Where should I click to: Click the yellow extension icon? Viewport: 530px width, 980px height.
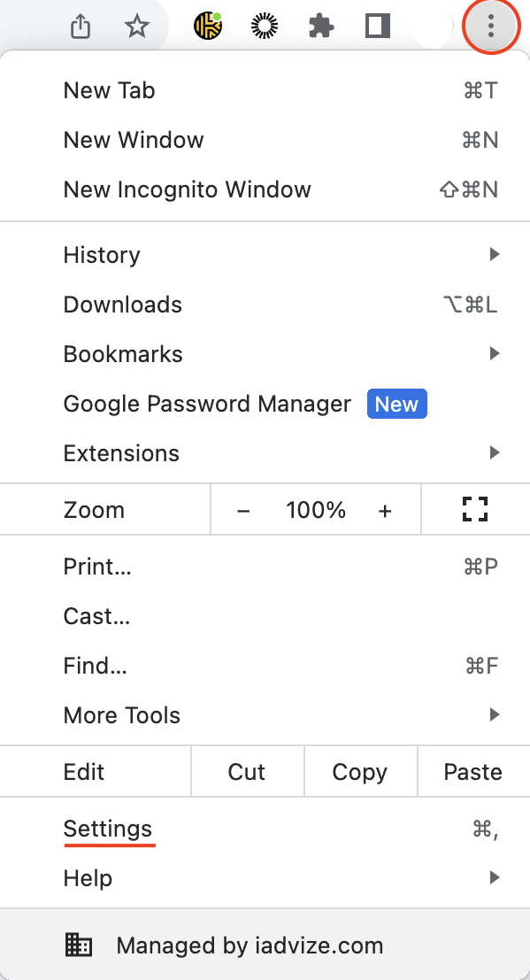pos(207,26)
